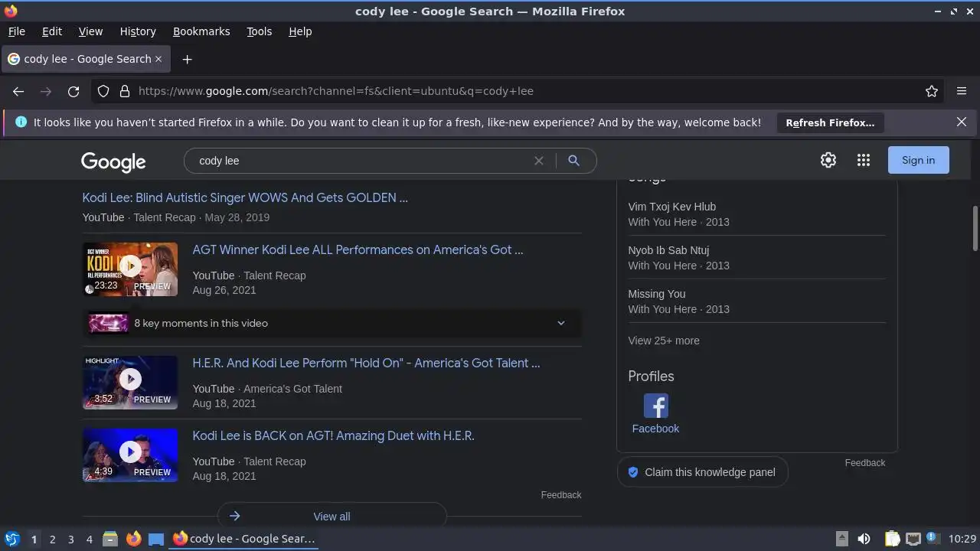
Task: Click the magnifier search icon in Google
Action: coord(573,161)
